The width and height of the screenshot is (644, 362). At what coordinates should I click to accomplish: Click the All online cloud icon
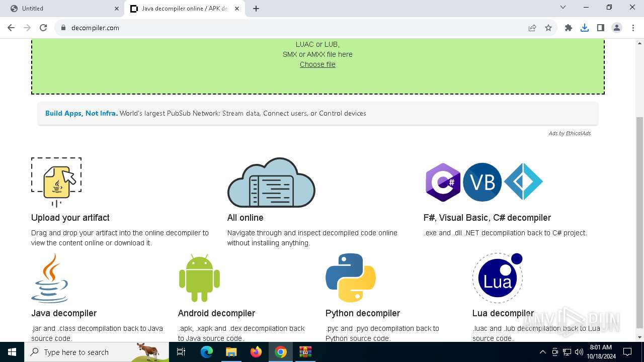(271, 182)
